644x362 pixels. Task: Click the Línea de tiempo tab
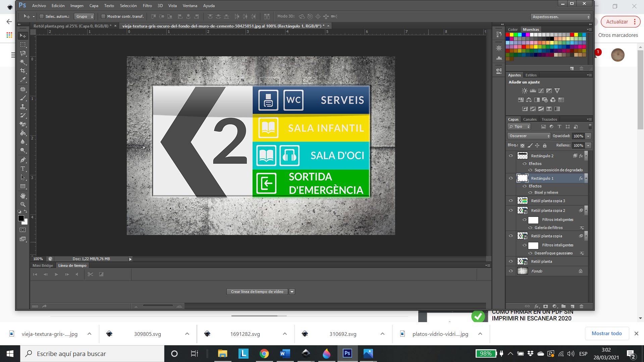pyautogui.click(x=72, y=265)
